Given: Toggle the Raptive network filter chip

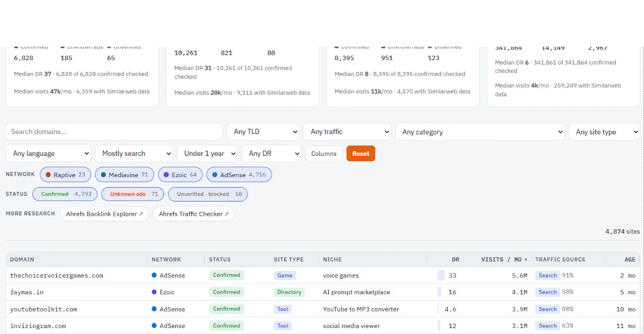Looking at the screenshot, I should tap(65, 175).
